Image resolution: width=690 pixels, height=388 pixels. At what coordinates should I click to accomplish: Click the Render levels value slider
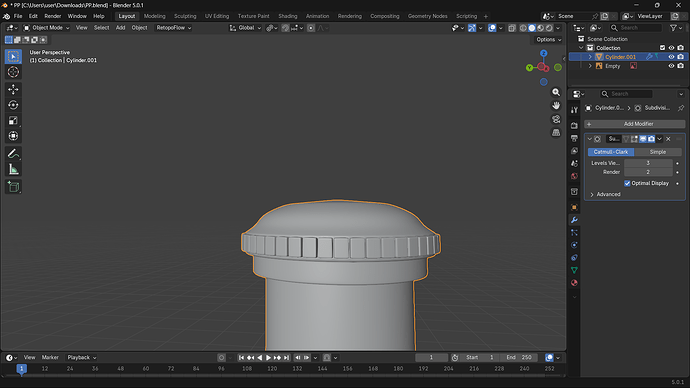(x=648, y=172)
